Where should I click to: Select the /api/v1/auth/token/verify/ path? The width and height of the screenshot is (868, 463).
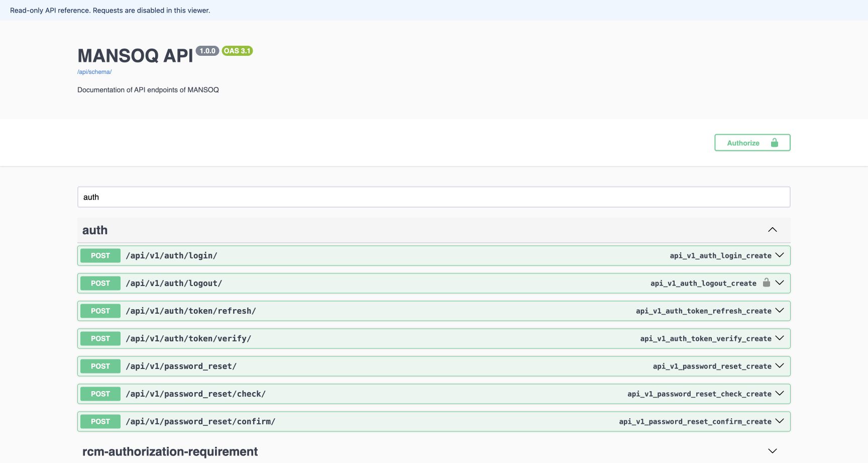[x=188, y=338]
